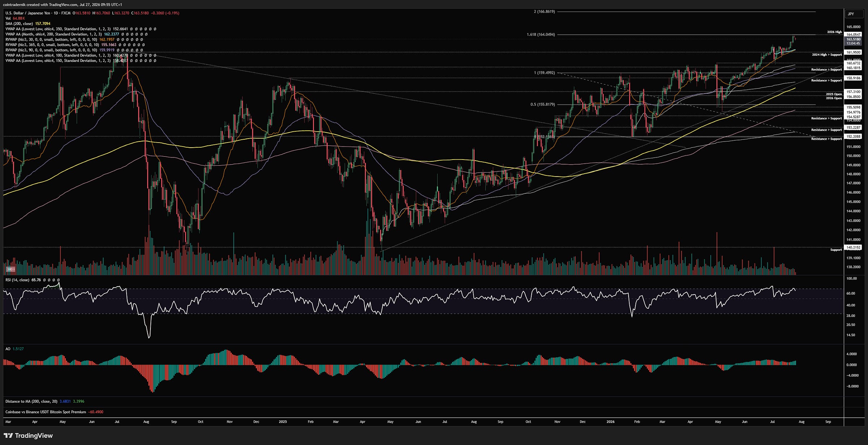Click the AO indicator legend
This screenshot has width=868, height=445.
(x=14, y=349)
